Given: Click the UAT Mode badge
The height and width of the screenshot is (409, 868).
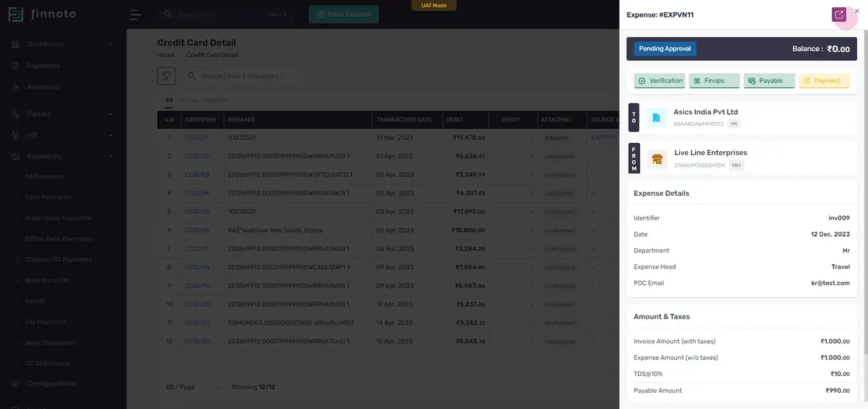Looking at the screenshot, I should [x=434, y=5].
